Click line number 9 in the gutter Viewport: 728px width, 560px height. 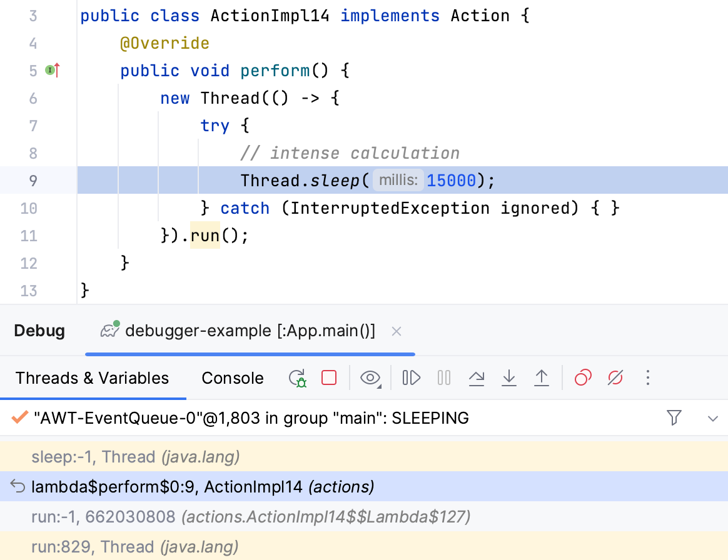point(33,181)
